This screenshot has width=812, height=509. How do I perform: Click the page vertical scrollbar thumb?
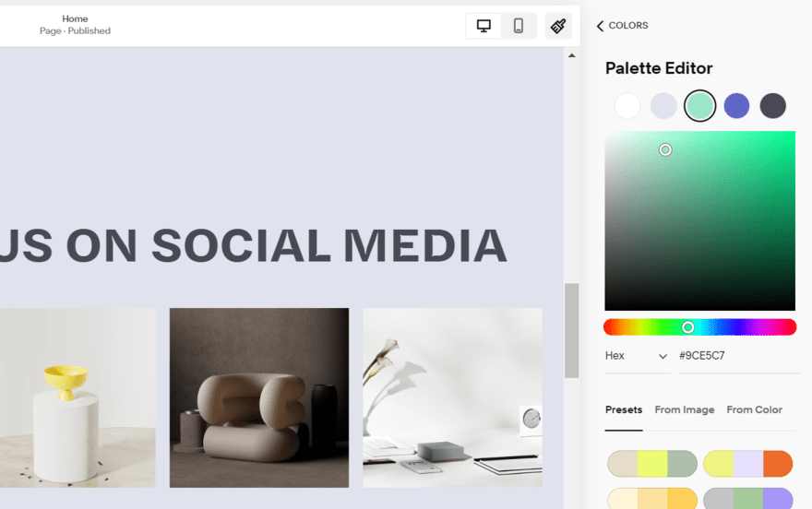572,330
